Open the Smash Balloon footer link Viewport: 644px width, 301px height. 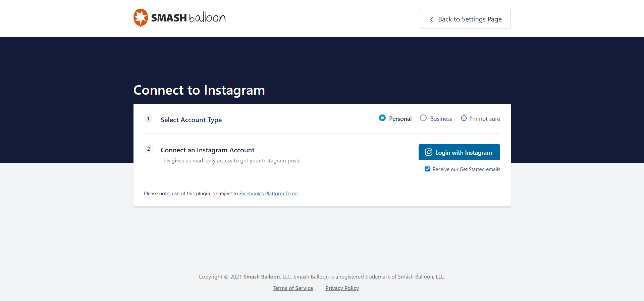(261, 277)
